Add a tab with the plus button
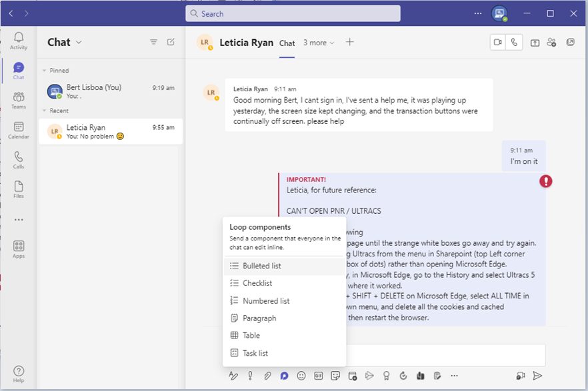Screen dimensions: 588x391 click(x=349, y=42)
